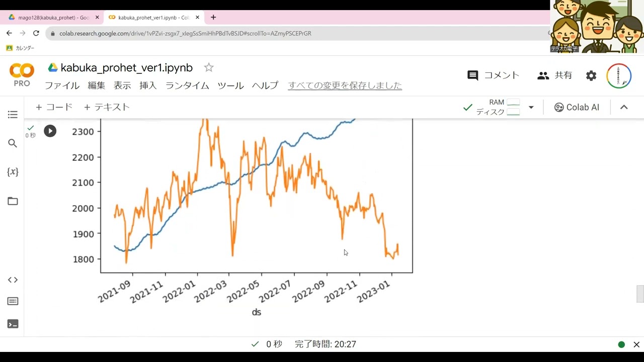Open the code snippets panel

point(13,280)
